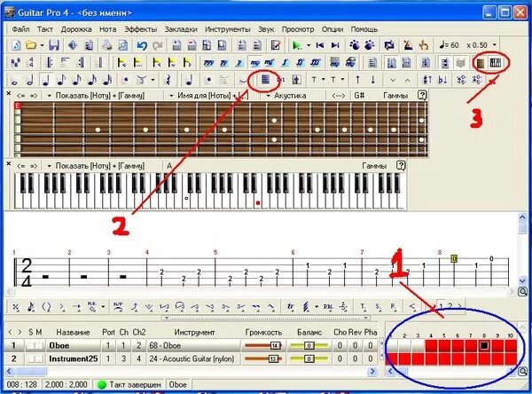Toggle the dotted note button

(126, 81)
